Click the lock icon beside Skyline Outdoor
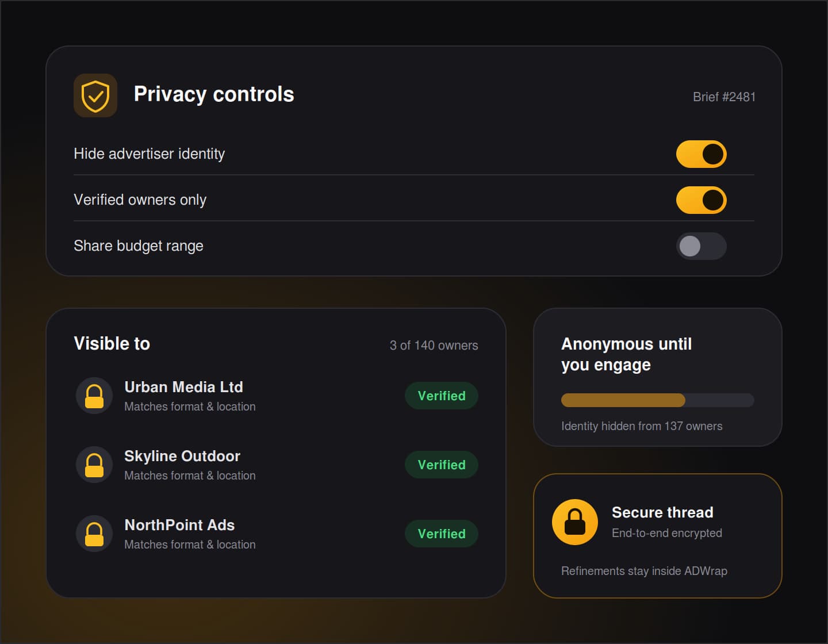This screenshot has width=828, height=644. [94, 465]
